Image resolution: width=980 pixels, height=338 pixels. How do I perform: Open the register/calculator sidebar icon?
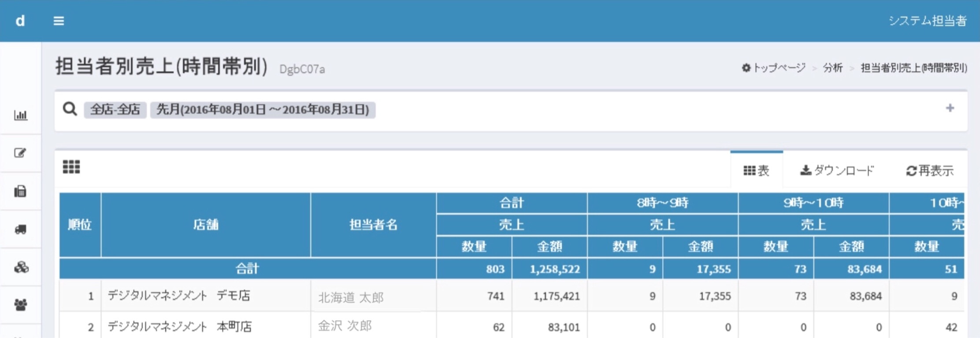[20, 191]
